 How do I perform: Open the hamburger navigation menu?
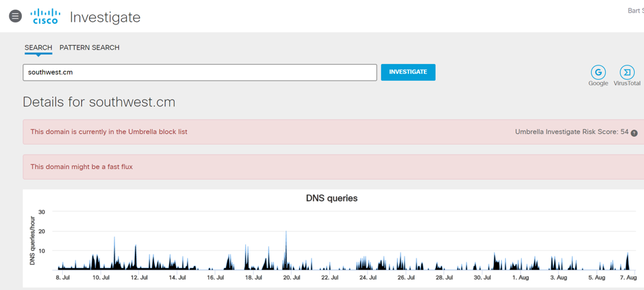pos(15,17)
